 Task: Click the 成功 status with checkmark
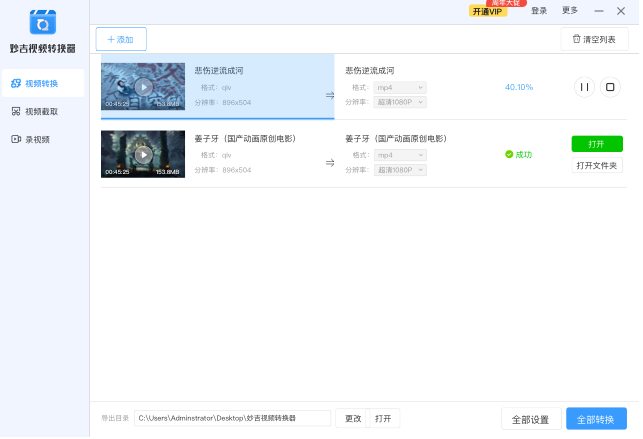521,155
